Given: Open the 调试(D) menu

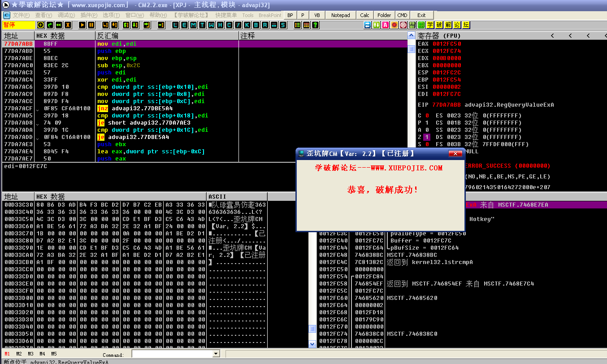Looking at the screenshot, I should (x=66, y=15).
